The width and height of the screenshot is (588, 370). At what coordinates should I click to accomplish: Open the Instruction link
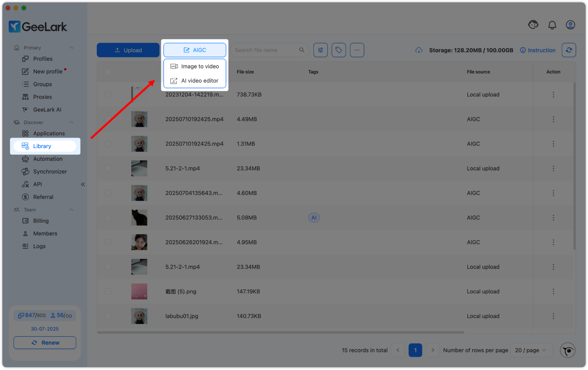pos(537,50)
